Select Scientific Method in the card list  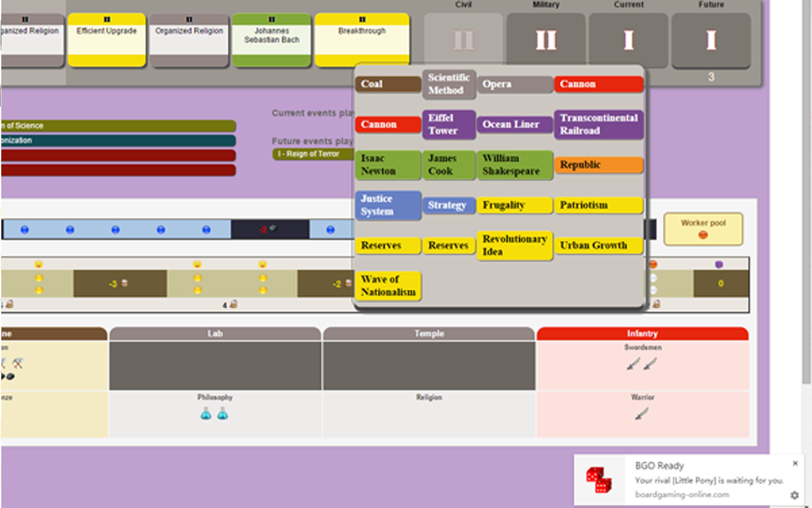coord(449,84)
